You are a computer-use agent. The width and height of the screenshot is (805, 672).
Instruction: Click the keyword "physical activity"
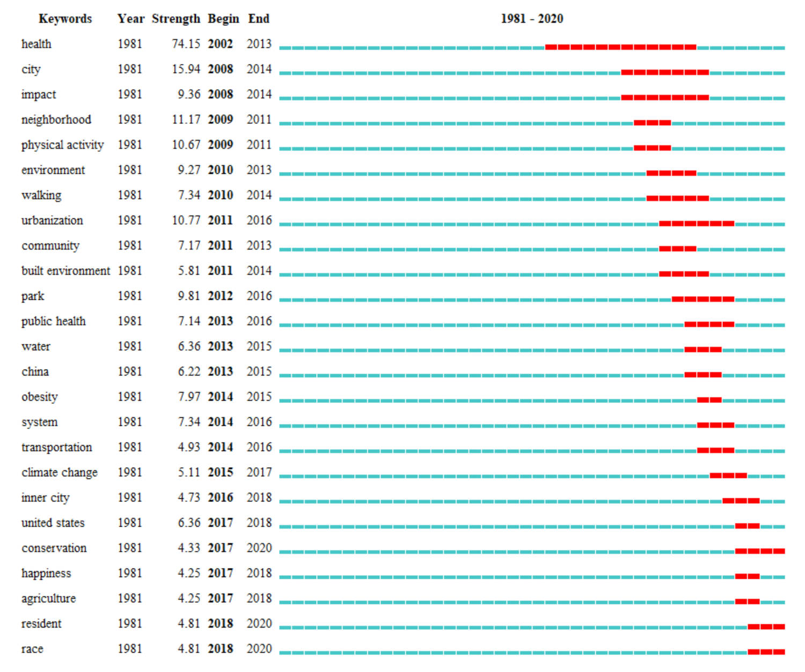click(62, 145)
